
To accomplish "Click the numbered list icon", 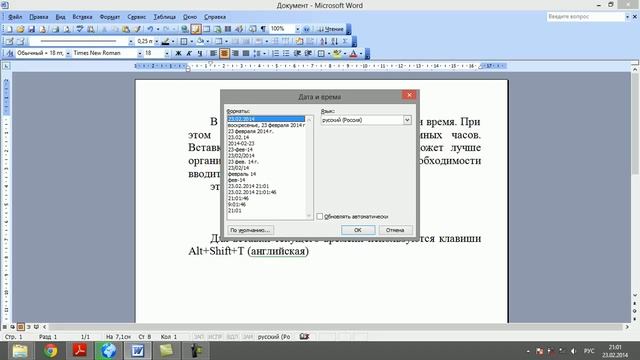I will point(276,53).
